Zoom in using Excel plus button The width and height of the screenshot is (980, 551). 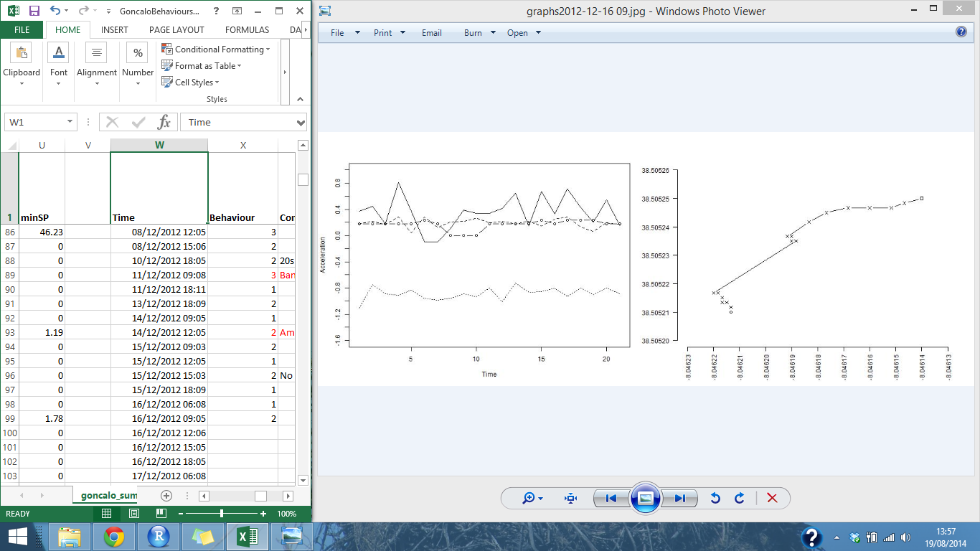point(263,514)
